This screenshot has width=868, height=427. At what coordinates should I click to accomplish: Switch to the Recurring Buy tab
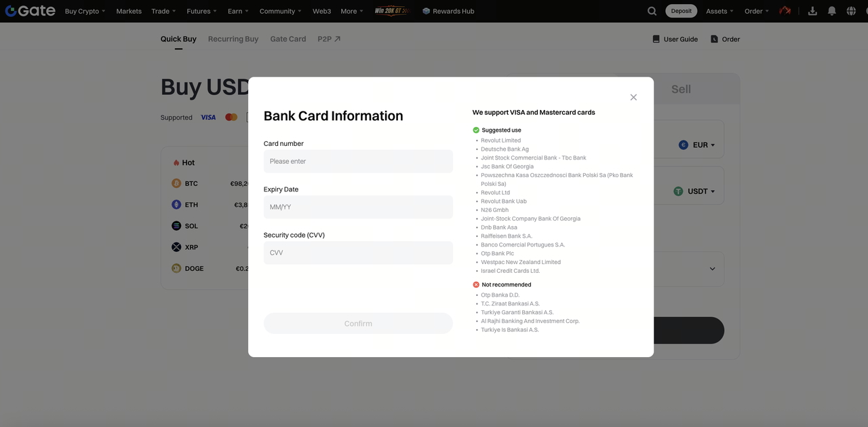pos(233,39)
